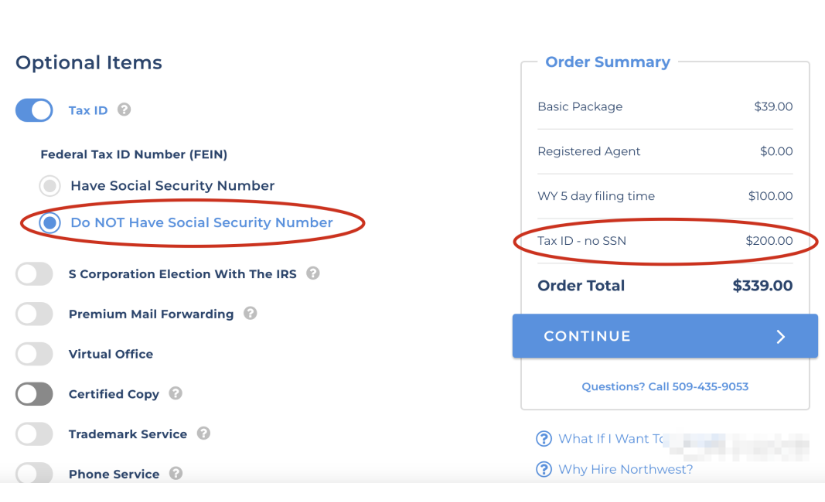This screenshot has height=502, width=825.
Task: Select Do NOT Have Social Security Number
Action: tap(49, 222)
